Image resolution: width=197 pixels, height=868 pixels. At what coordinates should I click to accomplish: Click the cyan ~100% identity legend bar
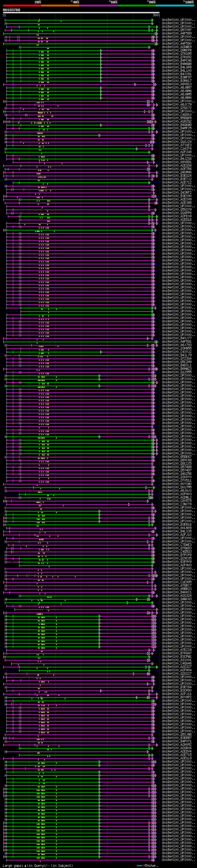pyautogui.click(x=175, y=6)
